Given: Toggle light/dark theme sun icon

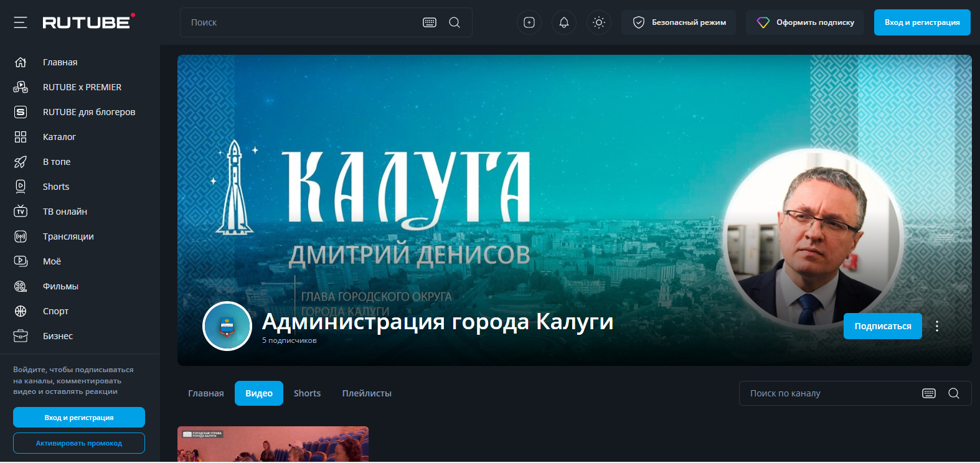Looking at the screenshot, I should [599, 22].
